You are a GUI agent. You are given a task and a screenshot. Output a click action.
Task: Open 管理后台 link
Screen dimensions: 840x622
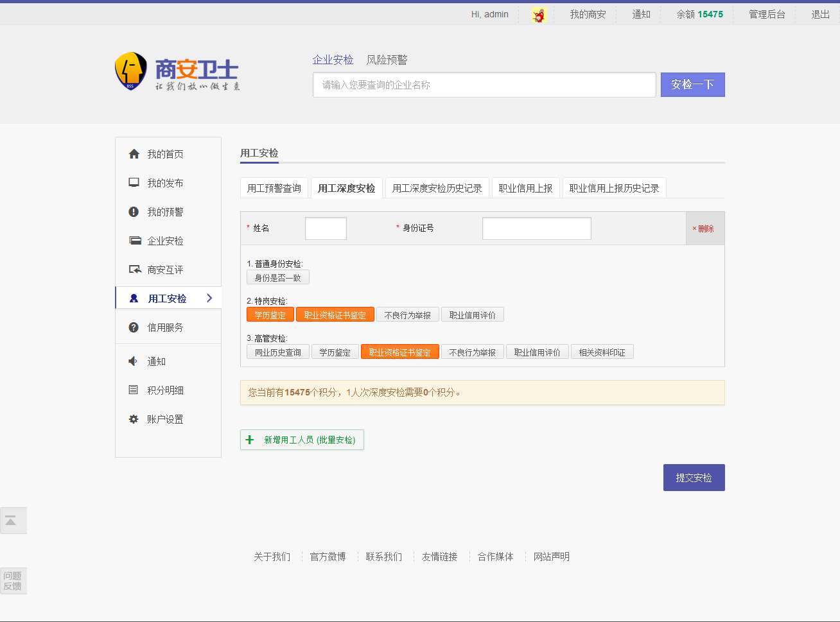[767, 14]
